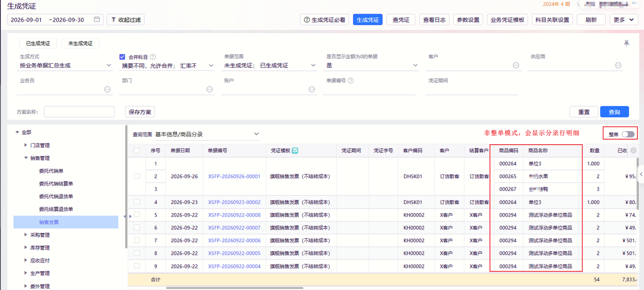Screen dimensions: 644x290
Task: Check the row of XSFP-20260922-00005
Action: (137, 253)
